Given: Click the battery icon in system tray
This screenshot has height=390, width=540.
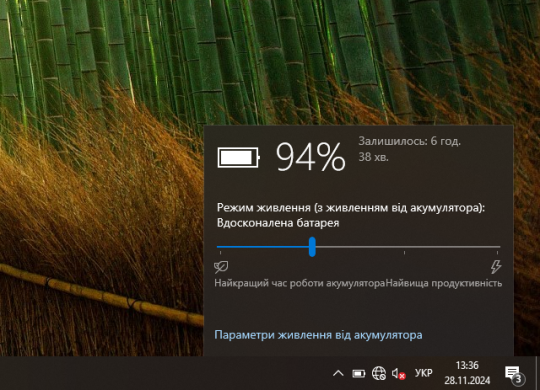Looking at the screenshot, I should (x=359, y=373).
